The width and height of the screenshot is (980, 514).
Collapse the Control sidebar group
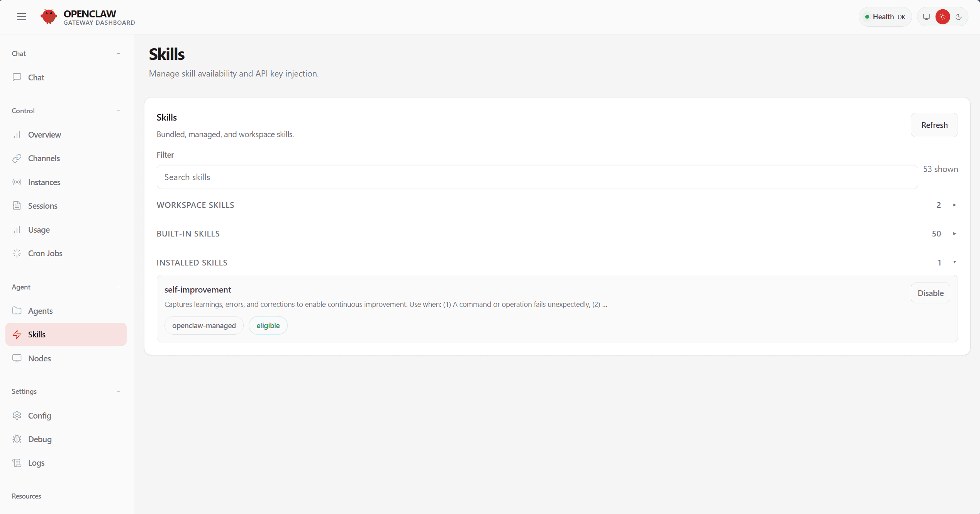118,111
